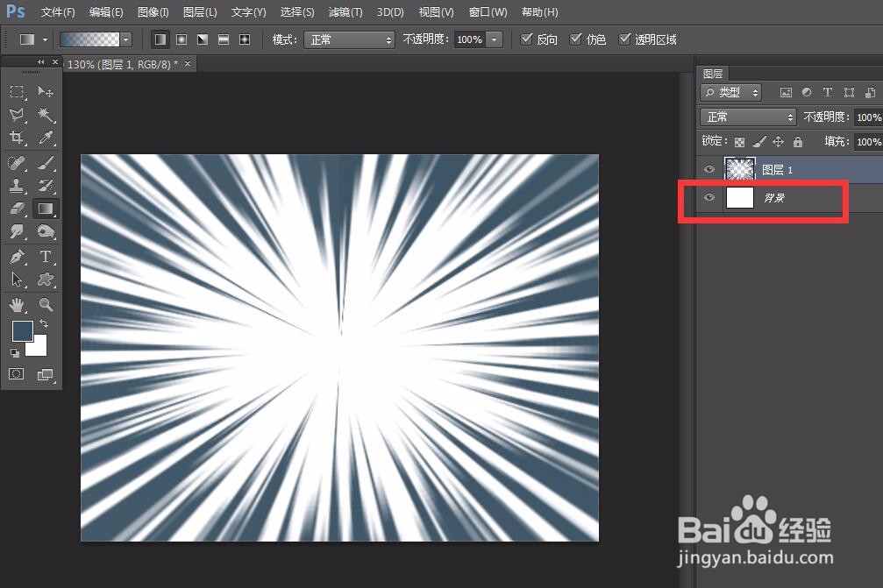Select the Hand tool

click(17, 305)
